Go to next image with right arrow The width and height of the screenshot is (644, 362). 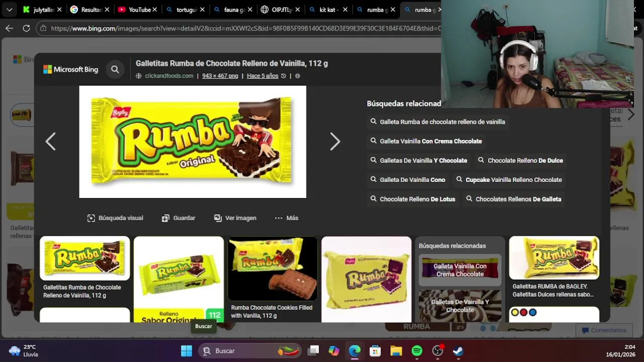pos(335,142)
